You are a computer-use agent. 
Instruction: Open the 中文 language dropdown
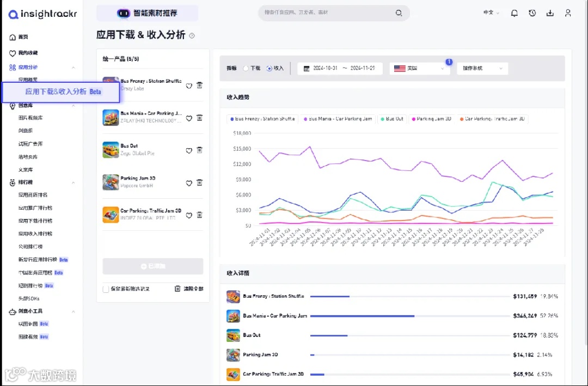[491, 13]
